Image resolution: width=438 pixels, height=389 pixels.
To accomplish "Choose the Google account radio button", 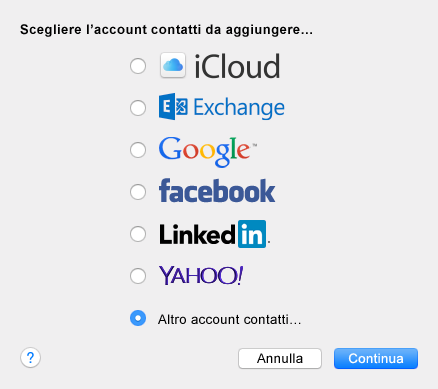I will click(138, 150).
